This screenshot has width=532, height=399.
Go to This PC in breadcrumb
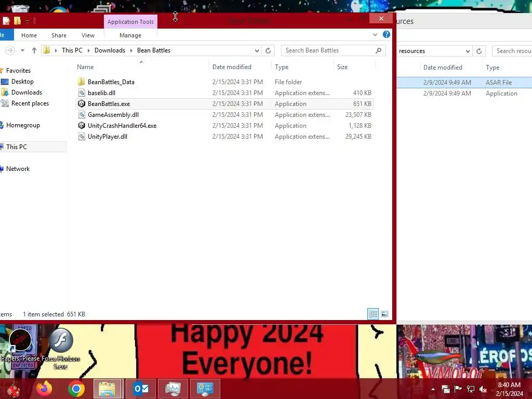72,50
